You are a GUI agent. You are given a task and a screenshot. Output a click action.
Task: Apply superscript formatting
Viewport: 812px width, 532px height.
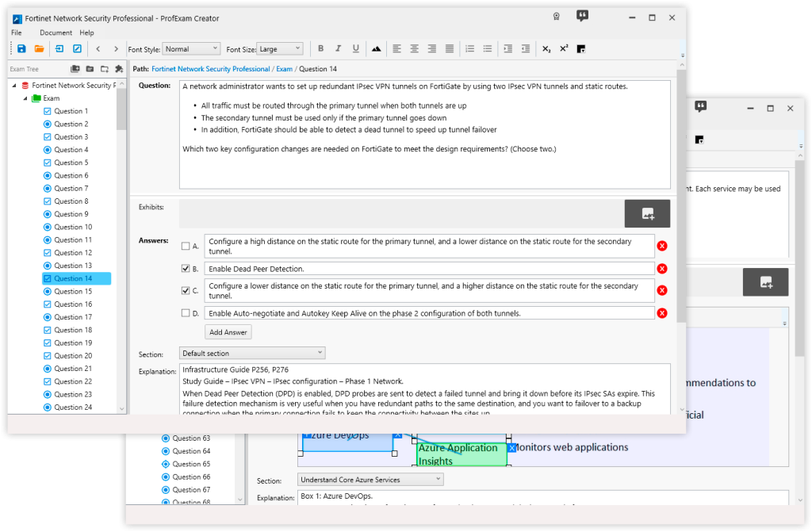tap(564, 48)
